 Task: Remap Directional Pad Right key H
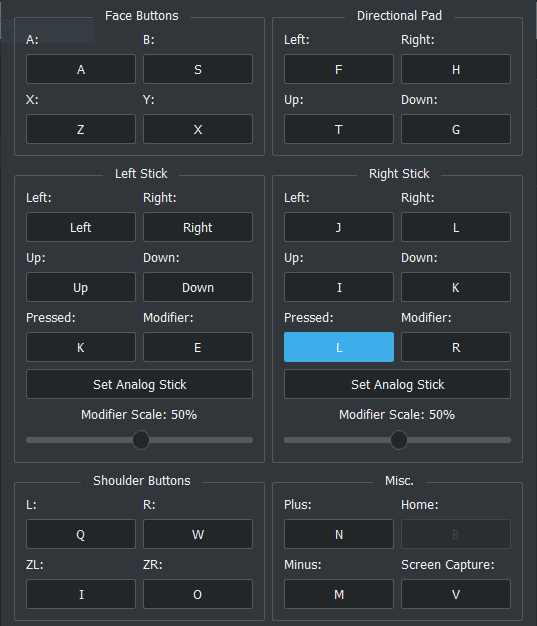click(x=456, y=69)
